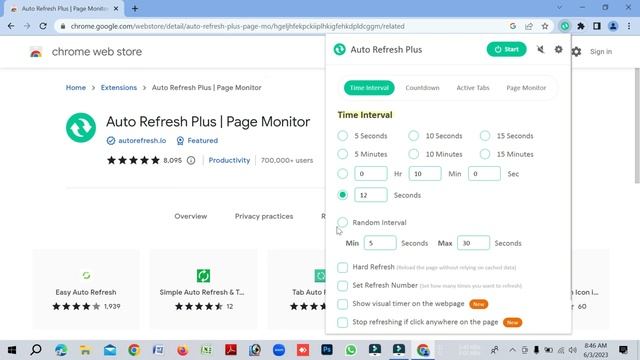This screenshot has width=640, height=360.
Task: Click the Auto Refresh Plus toolbar extension icon
Action: 565,26
